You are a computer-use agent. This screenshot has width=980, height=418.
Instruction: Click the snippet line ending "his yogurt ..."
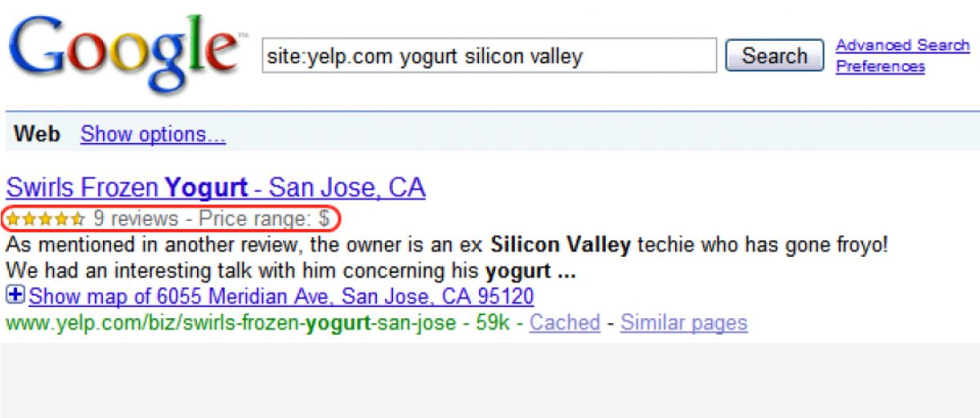(x=291, y=272)
